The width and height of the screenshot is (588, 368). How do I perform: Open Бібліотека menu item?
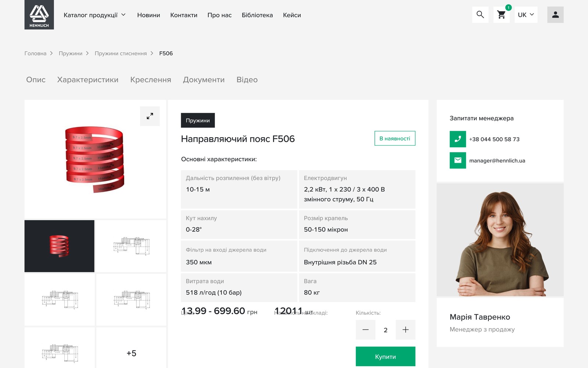[x=257, y=15]
